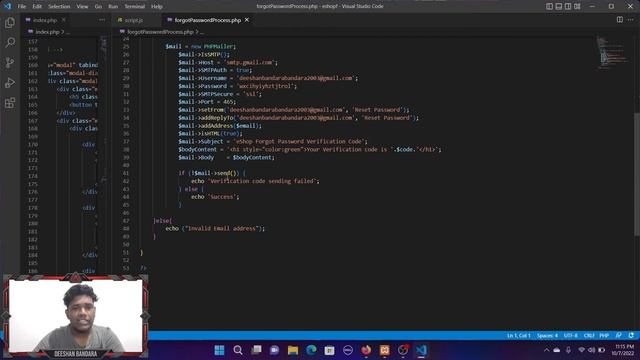This screenshot has height=360, width=640.
Task: Open File Explorer from taskbar
Action: point(293,350)
